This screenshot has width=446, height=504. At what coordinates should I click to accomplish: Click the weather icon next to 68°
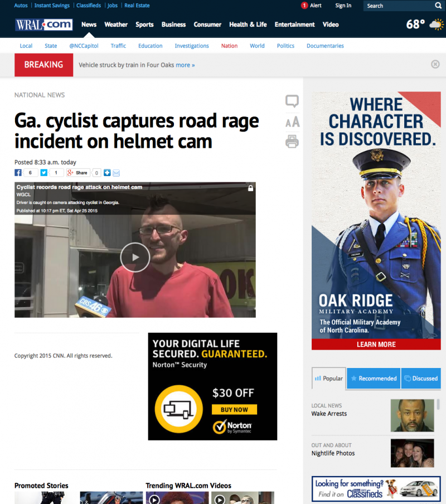click(x=435, y=25)
